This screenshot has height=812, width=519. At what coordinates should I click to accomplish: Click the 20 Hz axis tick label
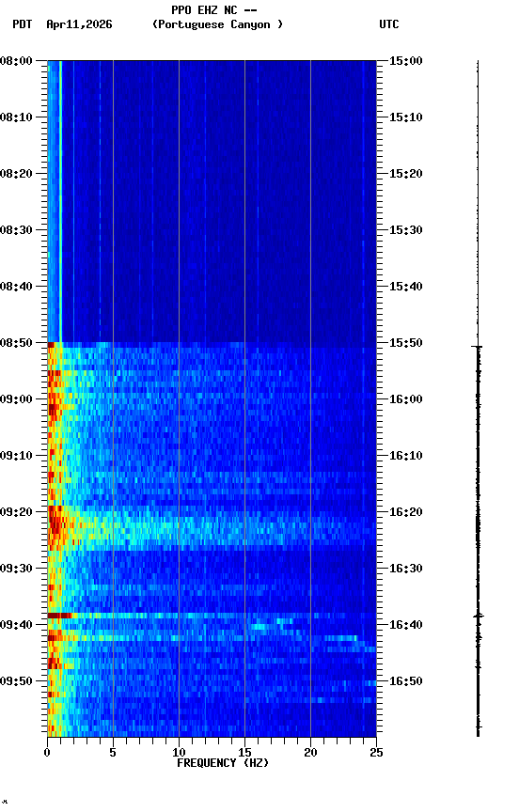[310, 753]
